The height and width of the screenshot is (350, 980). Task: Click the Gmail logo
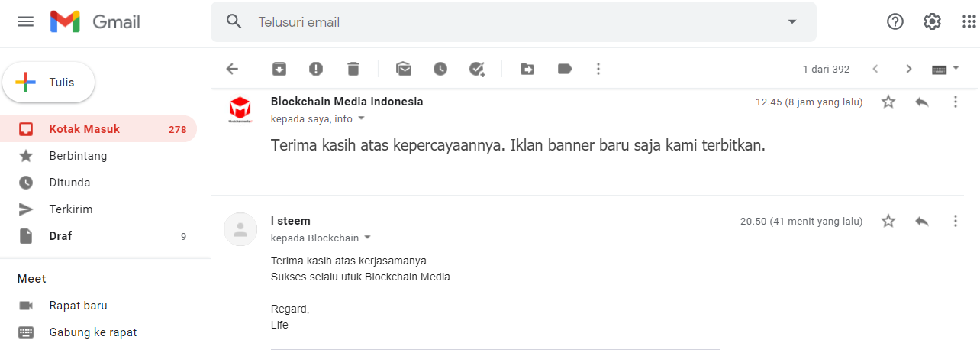click(95, 21)
